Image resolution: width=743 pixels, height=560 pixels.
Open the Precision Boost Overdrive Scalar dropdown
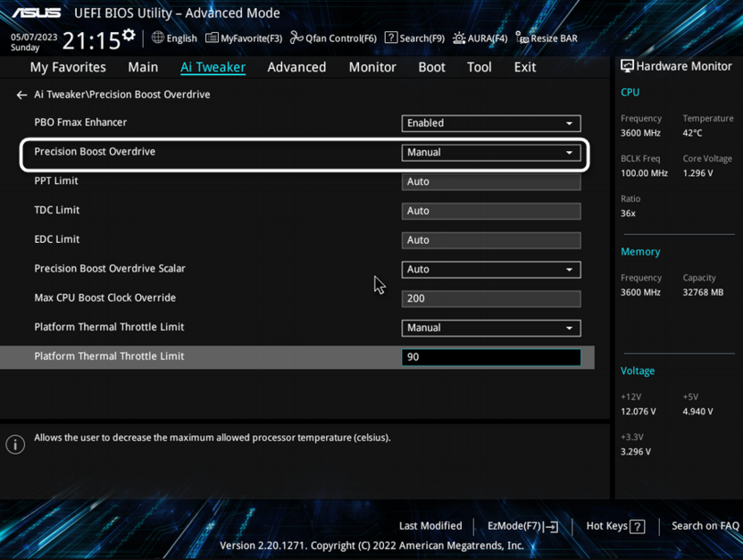point(490,269)
